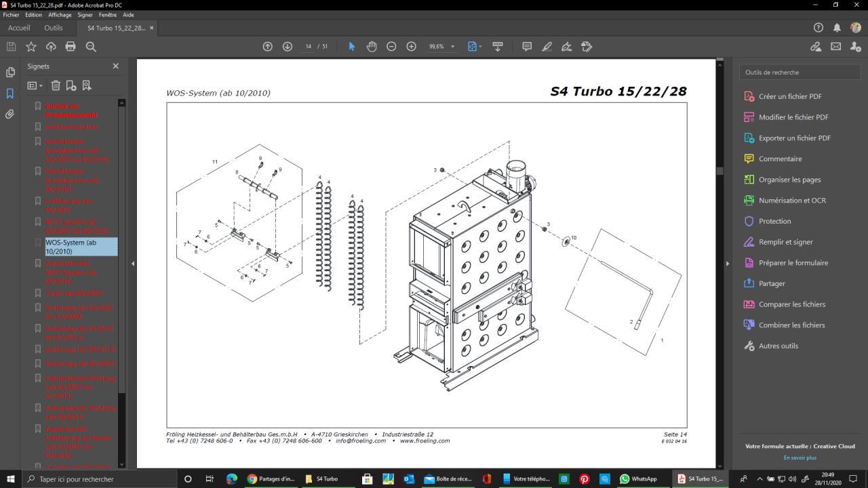The height and width of the screenshot is (488, 868).
Task: Open the Affichage menu
Action: (x=60, y=15)
